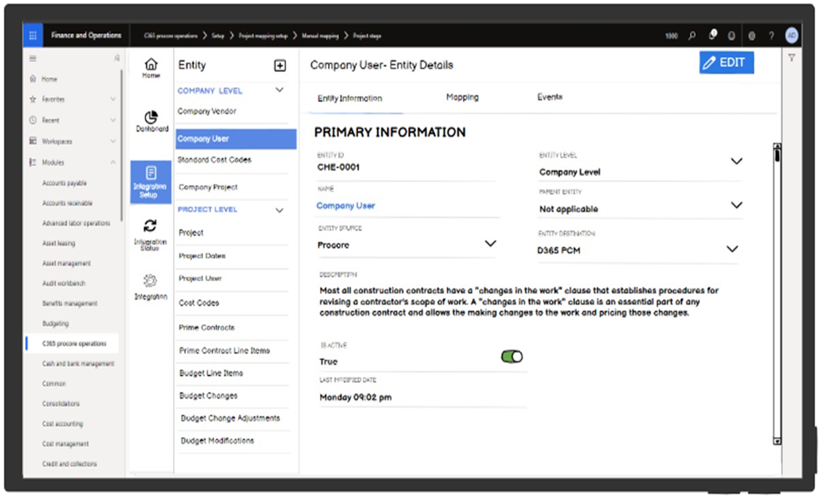Image resolution: width=821 pixels, height=504 pixels.
Task: Click scrollbar down arrow in details
Action: coord(777,441)
